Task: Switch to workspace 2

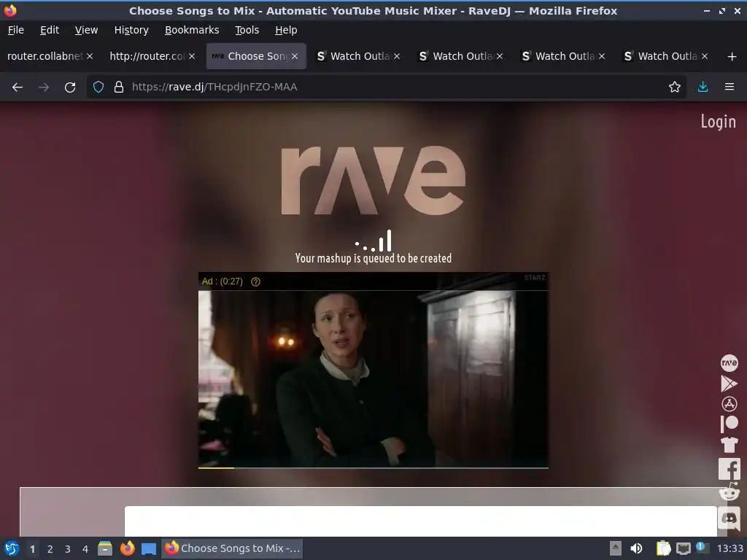Action: click(x=50, y=549)
